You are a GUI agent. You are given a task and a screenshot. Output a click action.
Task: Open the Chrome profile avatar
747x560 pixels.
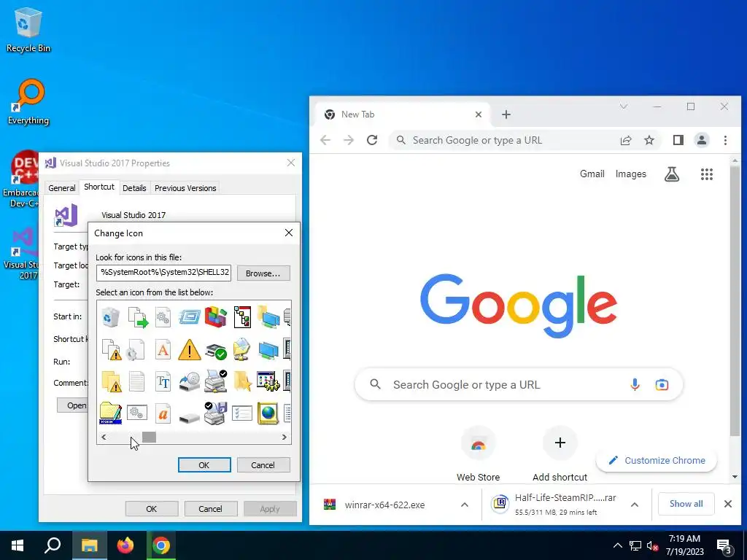[x=702, y=140]
